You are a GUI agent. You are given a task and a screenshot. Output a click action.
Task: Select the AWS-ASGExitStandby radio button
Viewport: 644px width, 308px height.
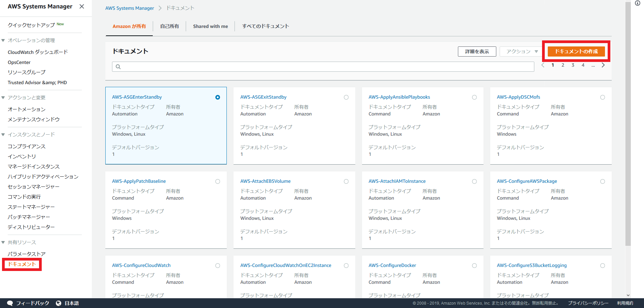pos(346,97)
